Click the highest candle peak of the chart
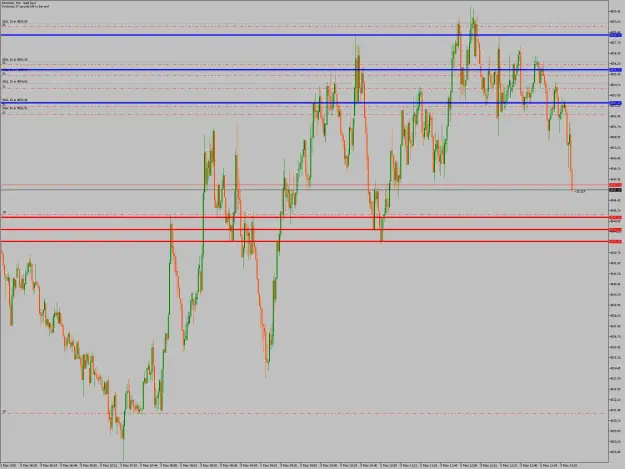Screen dimensions: 625x469 tap(472, 8)
